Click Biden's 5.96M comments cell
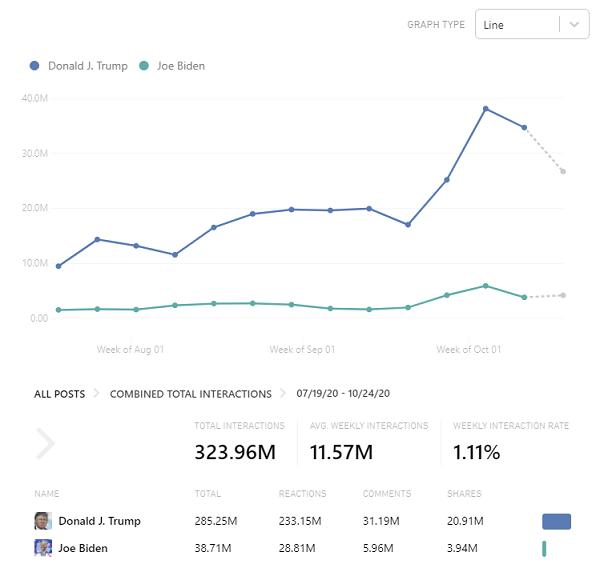Image resolution: width=600 pixels, height=580 pixels. tap(378, 548)
